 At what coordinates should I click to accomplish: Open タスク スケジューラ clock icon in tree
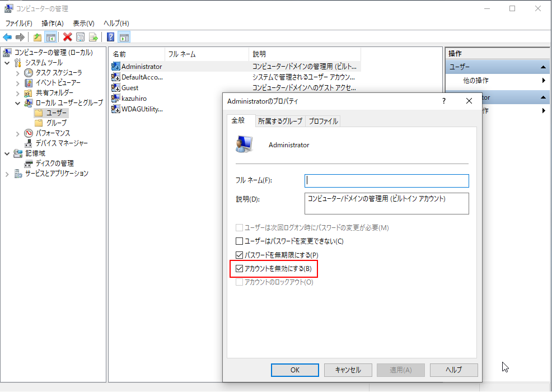(29, 73)
